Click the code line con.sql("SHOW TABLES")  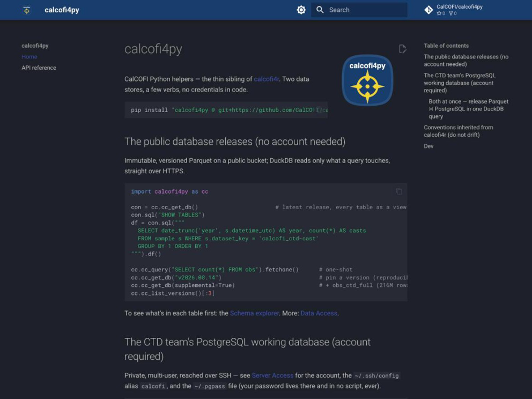(x=168, y=215)
